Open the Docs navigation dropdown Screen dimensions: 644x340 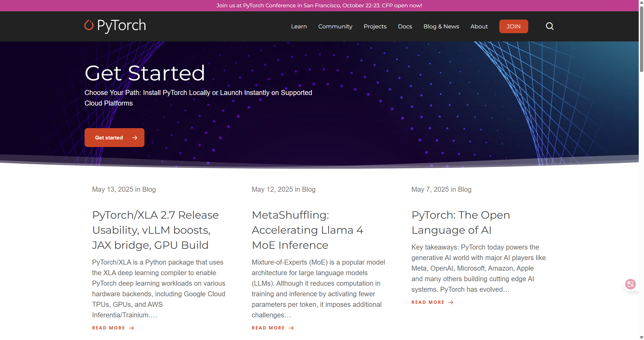(x=405, y=26)
